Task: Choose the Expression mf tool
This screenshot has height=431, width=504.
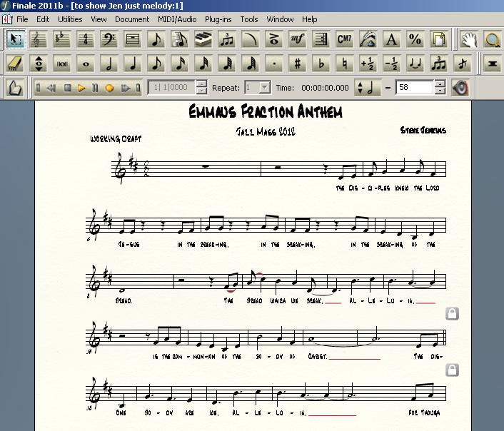Action: click(297, 39)
